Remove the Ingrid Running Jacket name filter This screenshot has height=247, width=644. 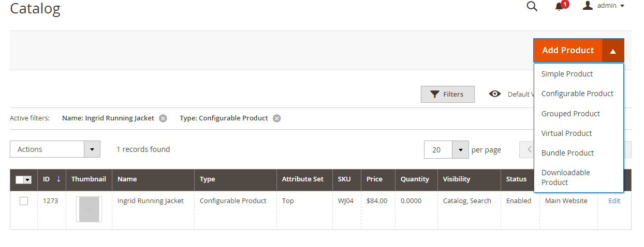163,118
